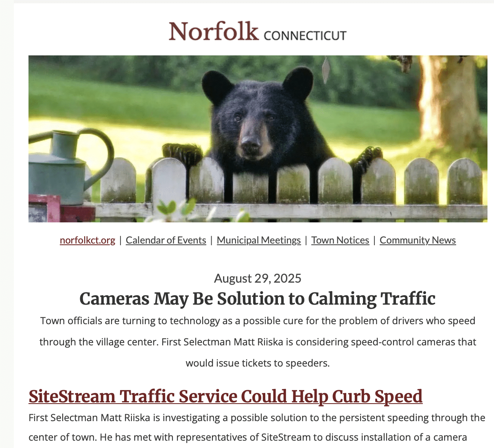Visit the Community News link
The width and height of the screenshot is (494, 448).
[418, 240]
